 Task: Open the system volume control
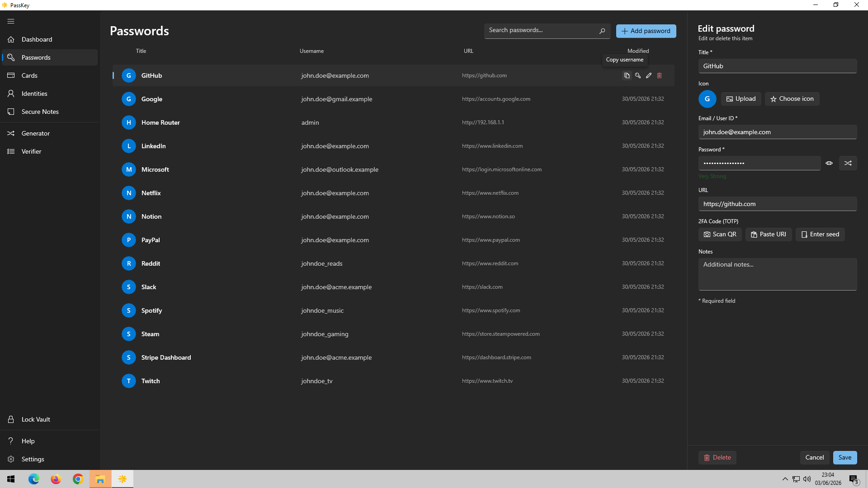[807, 479]
